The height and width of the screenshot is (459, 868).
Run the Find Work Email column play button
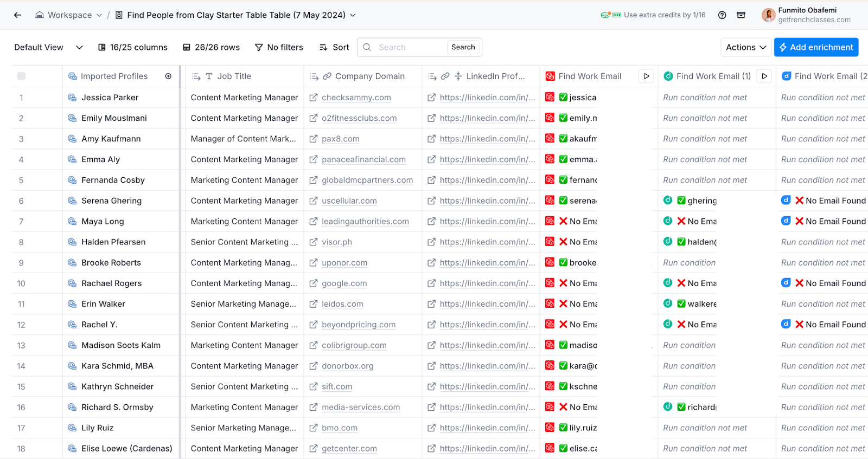click(x=646, y=76)
